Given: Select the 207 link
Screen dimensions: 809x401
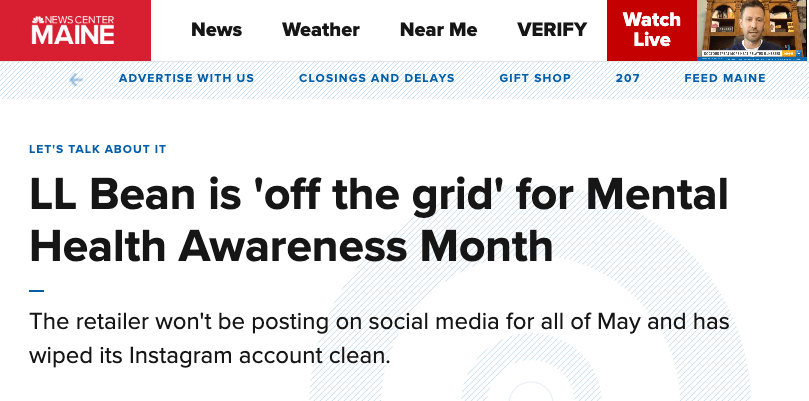Looking at the screenshot, I should click(628, 78).
